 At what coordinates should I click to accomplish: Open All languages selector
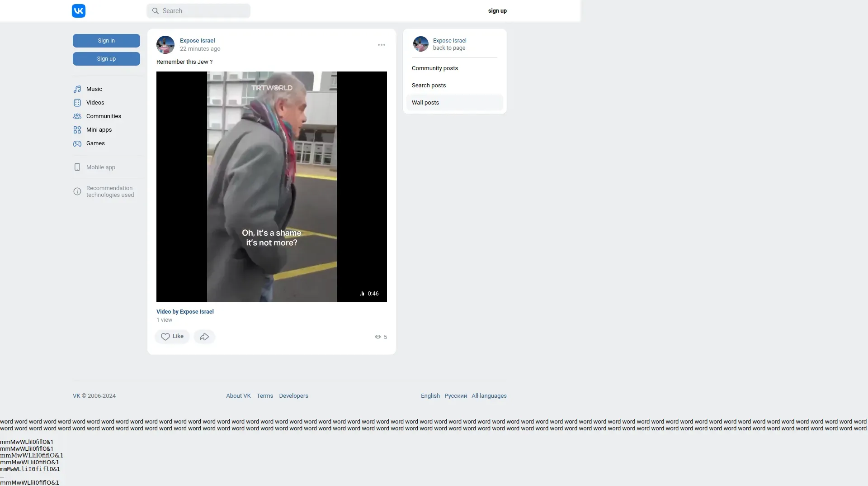489,396
